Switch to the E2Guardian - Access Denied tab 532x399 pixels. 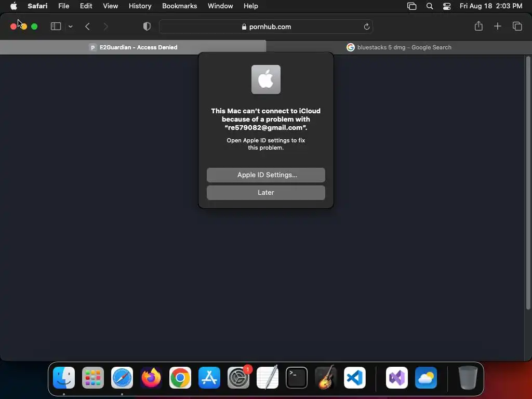point(133,47)
